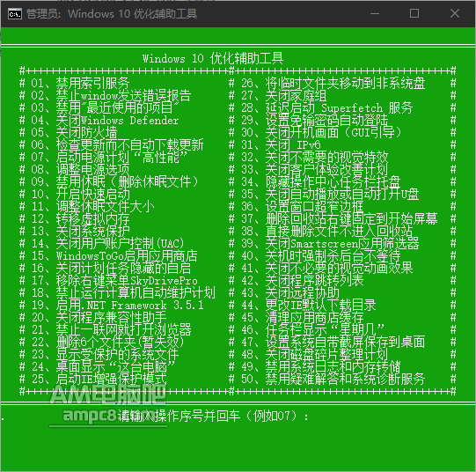
Task: Click option 07 启动电源计划高性能
Action: pos(109,158)
